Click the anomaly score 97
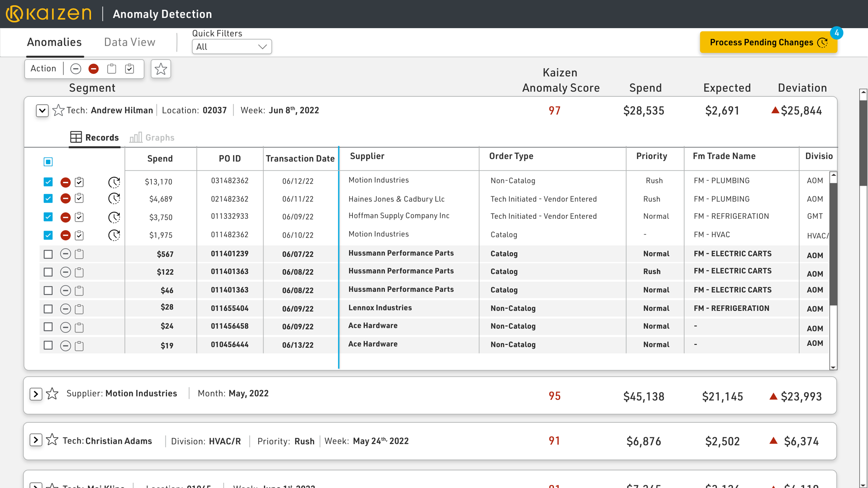Image resolution: width=868 pixels, height=488 pixels. (554, 111)
